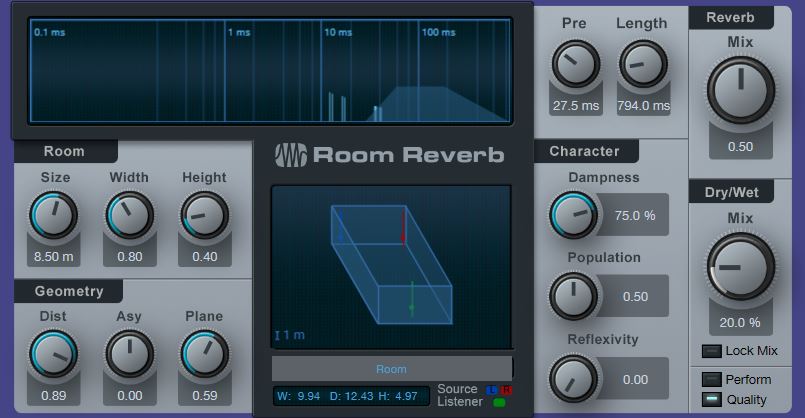The image size is (805, 418).
Task: Click the PreSonus logo icon
Action: point(291,155)
